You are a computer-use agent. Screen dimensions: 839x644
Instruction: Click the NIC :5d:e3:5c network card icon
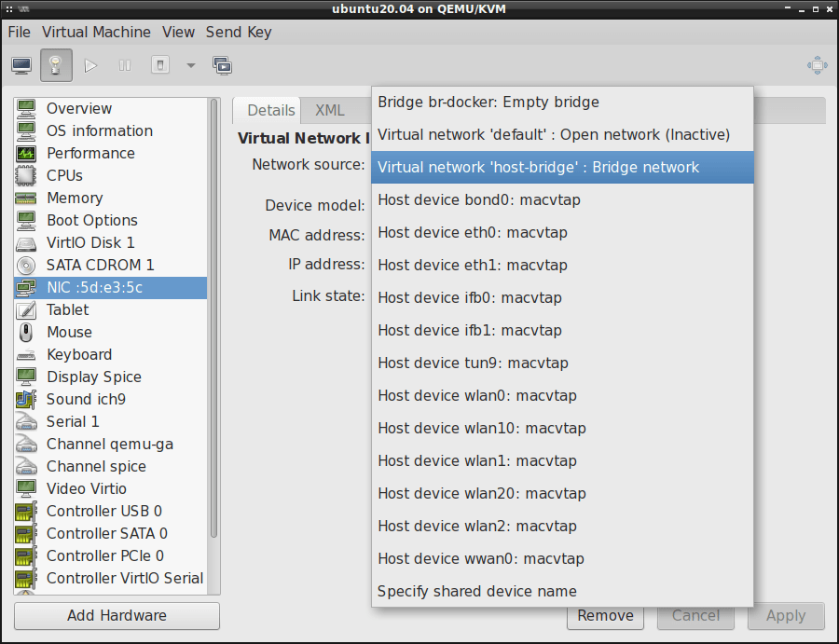pyautogui.click(x=26, y=287)
